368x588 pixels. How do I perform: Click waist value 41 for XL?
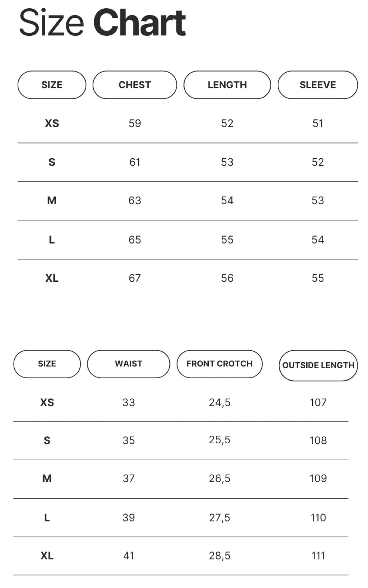tap(129, 556)
